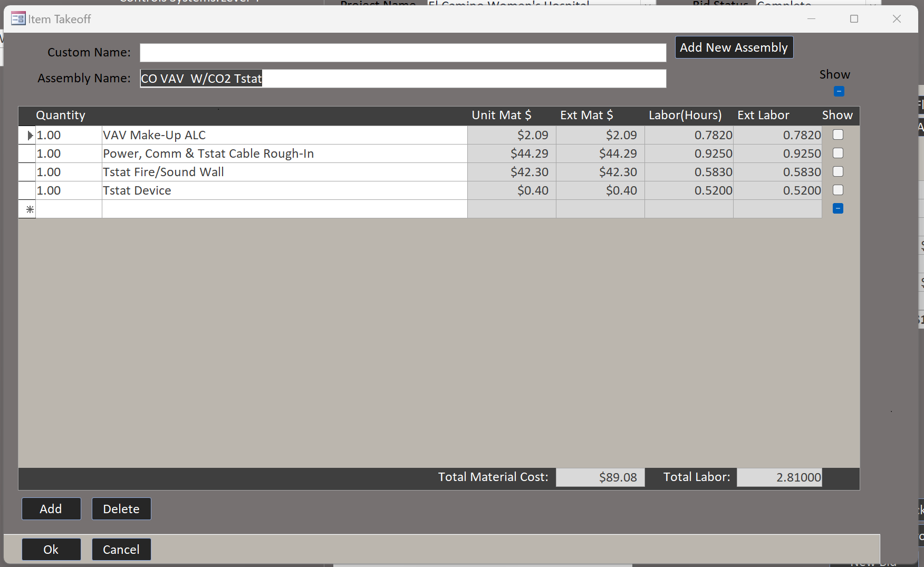Click the Add button

[51, 509]
